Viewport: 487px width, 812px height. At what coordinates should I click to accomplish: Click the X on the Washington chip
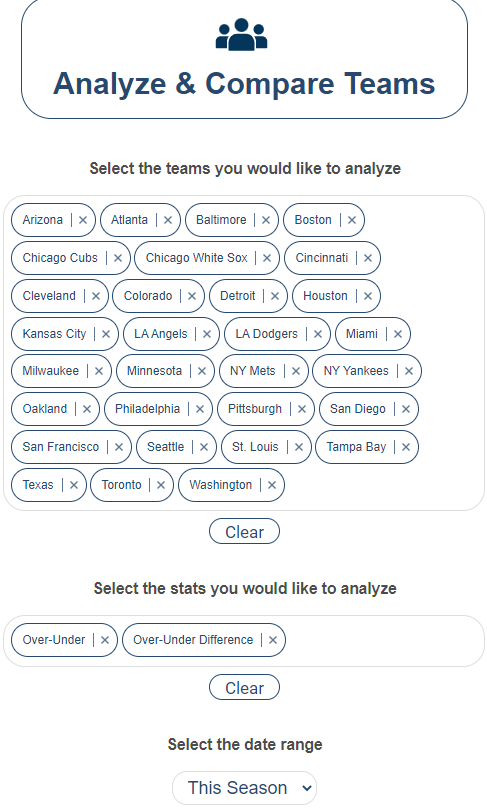[272, 485]
